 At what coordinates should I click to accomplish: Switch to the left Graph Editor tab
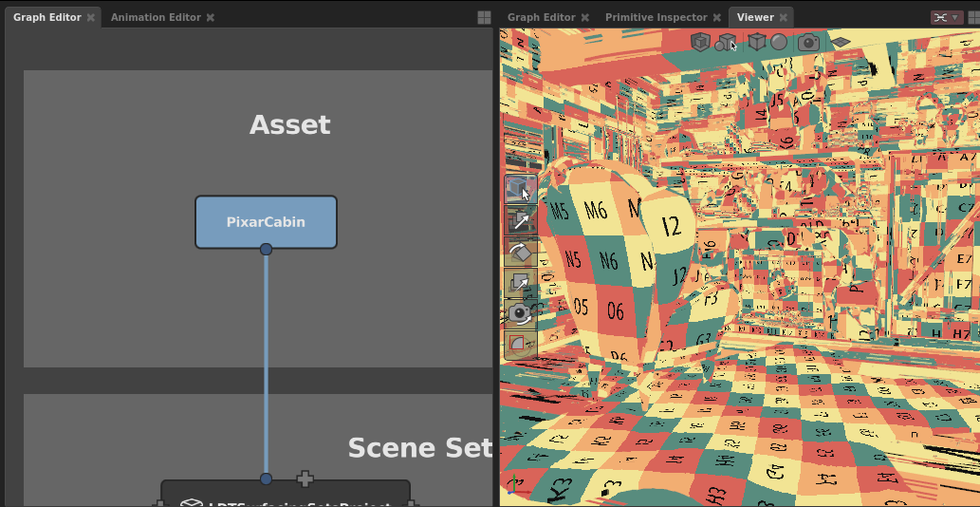[46, 17]
